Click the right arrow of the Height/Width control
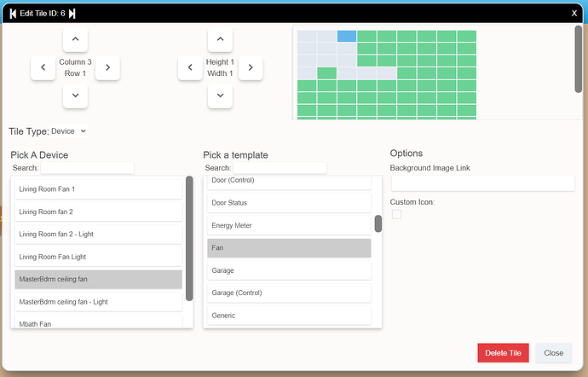 pyautogui.click(x=251, y=67)
